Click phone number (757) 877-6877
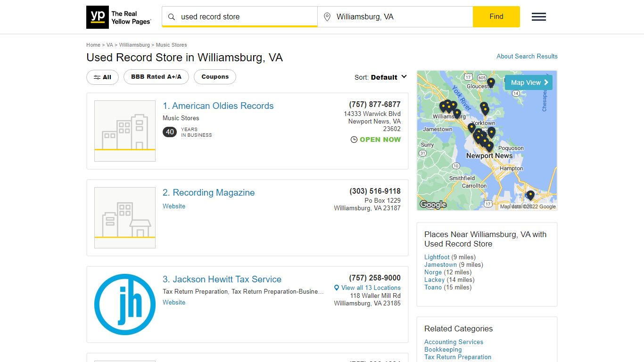 [375, 104]
